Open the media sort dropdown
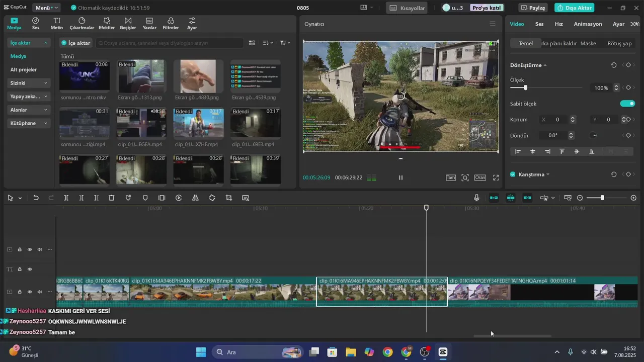Screen dimensions: 644x362 [x=268, y=43]
